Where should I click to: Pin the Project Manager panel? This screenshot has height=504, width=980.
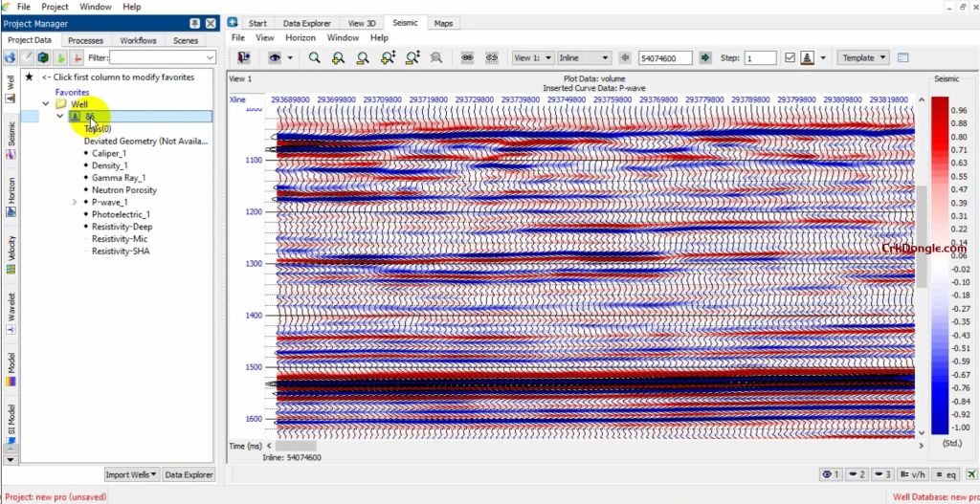[196, 23]
